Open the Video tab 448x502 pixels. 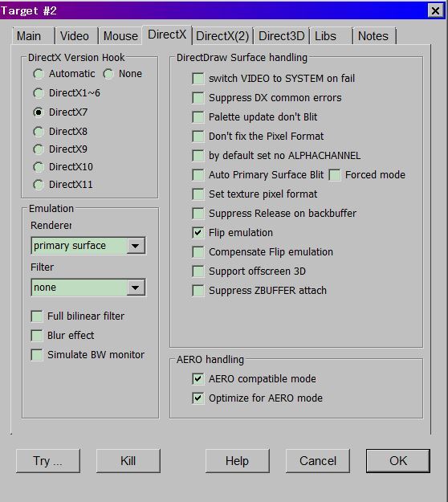[x=76, y=35]
